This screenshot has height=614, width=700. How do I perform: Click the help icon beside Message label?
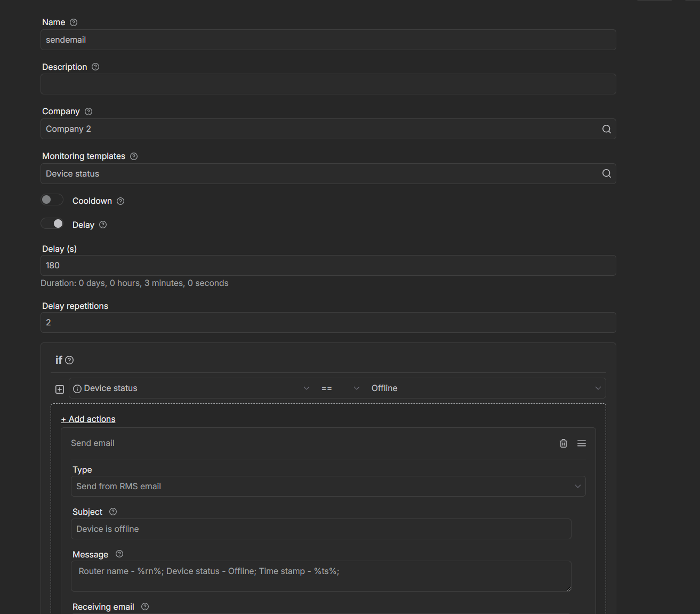tap(119, 554)
